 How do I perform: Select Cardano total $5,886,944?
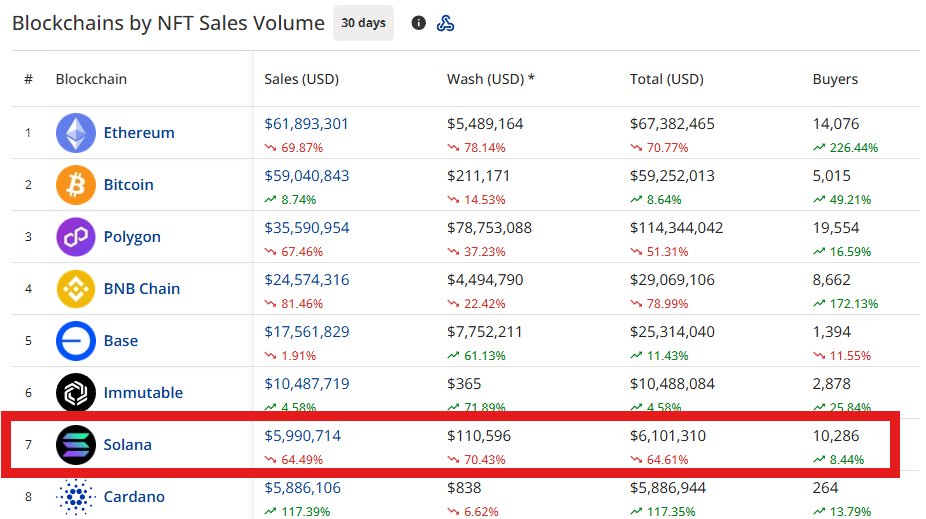[x=668, y=488]
